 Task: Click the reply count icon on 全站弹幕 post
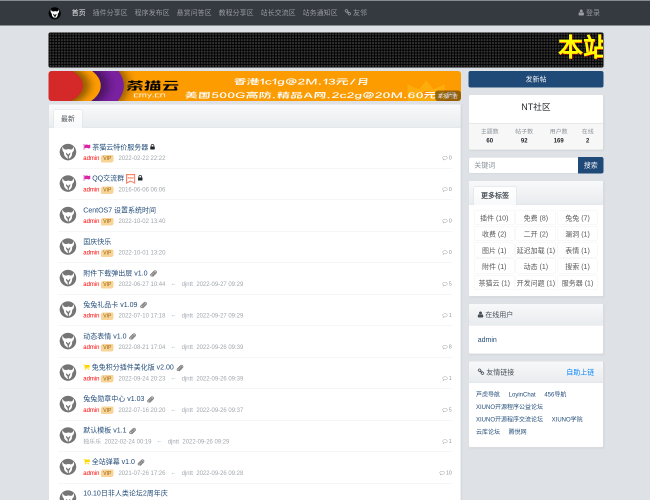(x=442, y=473)
